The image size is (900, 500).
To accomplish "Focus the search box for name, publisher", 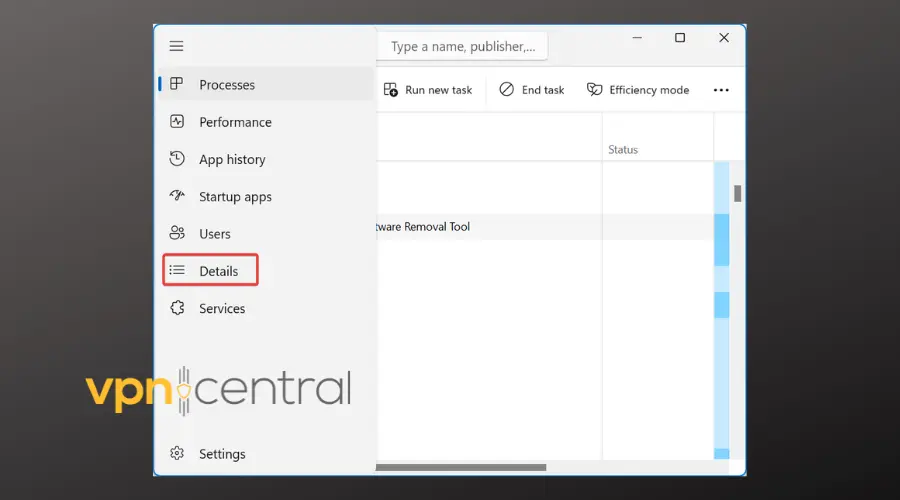I will (x=463, y=46).
